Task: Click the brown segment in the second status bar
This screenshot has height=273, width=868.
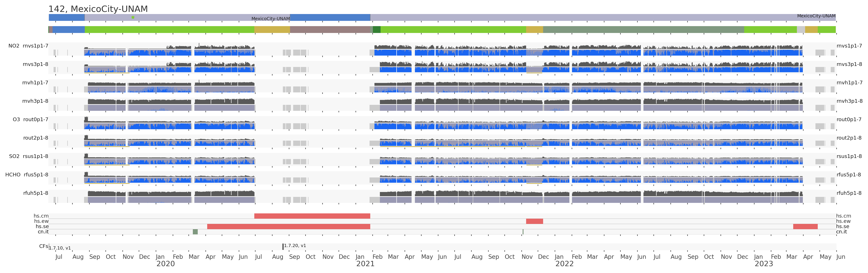Action: point(330,30)
